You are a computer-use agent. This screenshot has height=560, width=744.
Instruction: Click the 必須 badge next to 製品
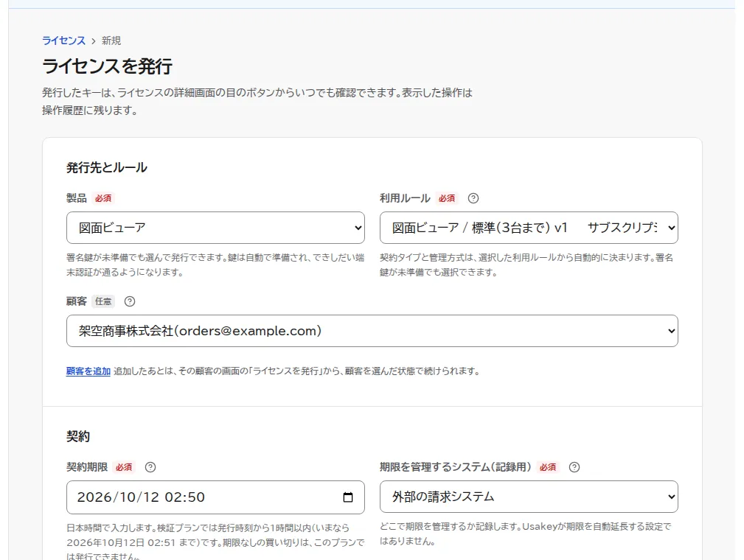click(103, 198)
